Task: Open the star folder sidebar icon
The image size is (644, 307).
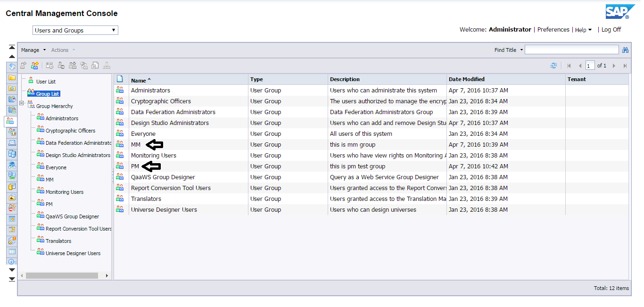Action: [12, 88]
